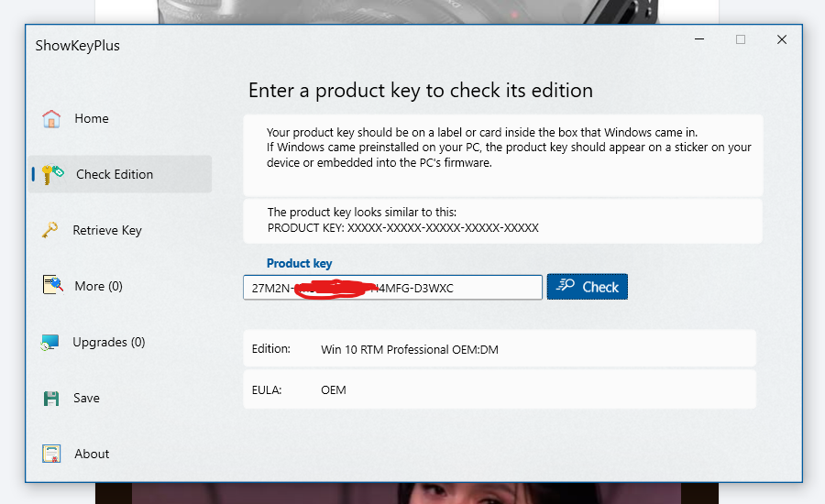
Task: Click the Edition value Win 10 RTM Professional
Action: [x=410, y=349]
